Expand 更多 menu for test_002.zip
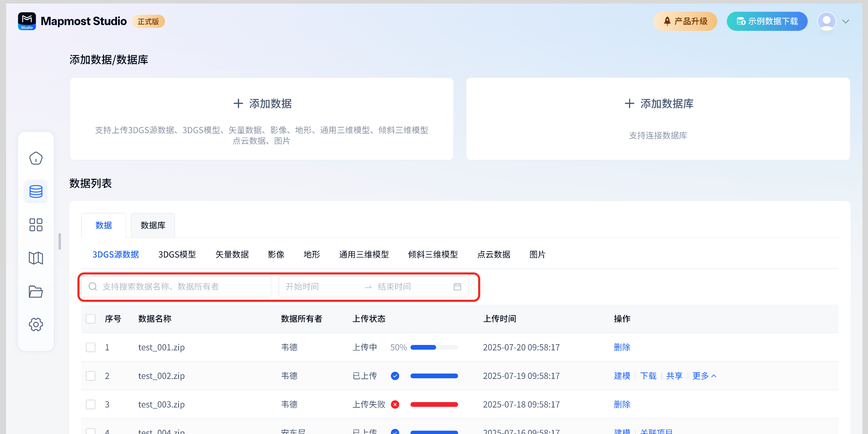This screenshot has height=434, width=868. (x=704, y=376)
